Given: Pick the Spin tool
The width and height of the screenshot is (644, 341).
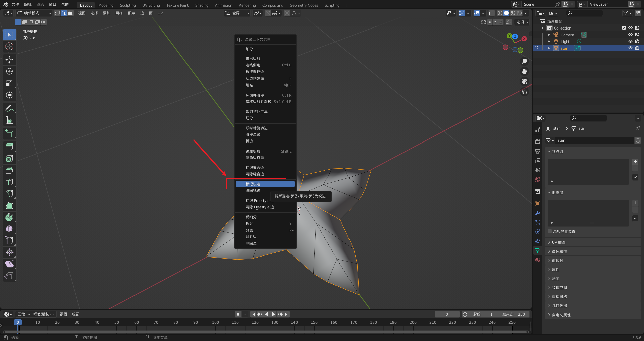Looking at the screenshot, I should (9, 217).
